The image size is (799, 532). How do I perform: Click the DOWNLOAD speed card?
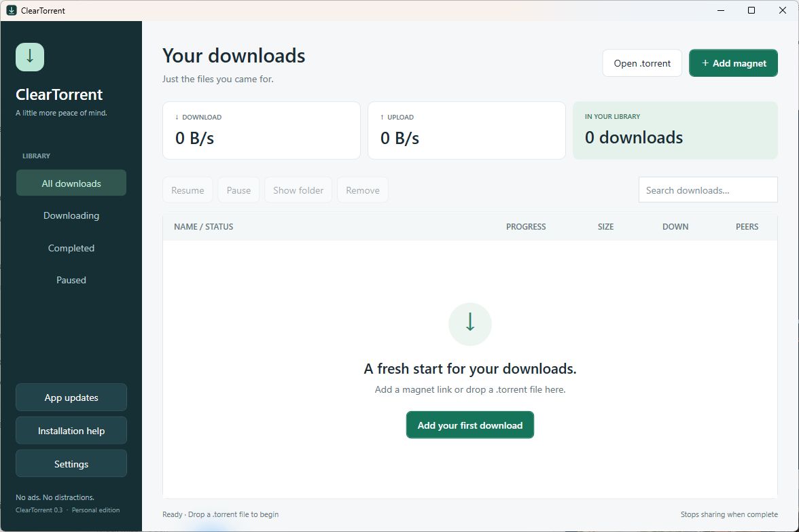pos(262,130)
